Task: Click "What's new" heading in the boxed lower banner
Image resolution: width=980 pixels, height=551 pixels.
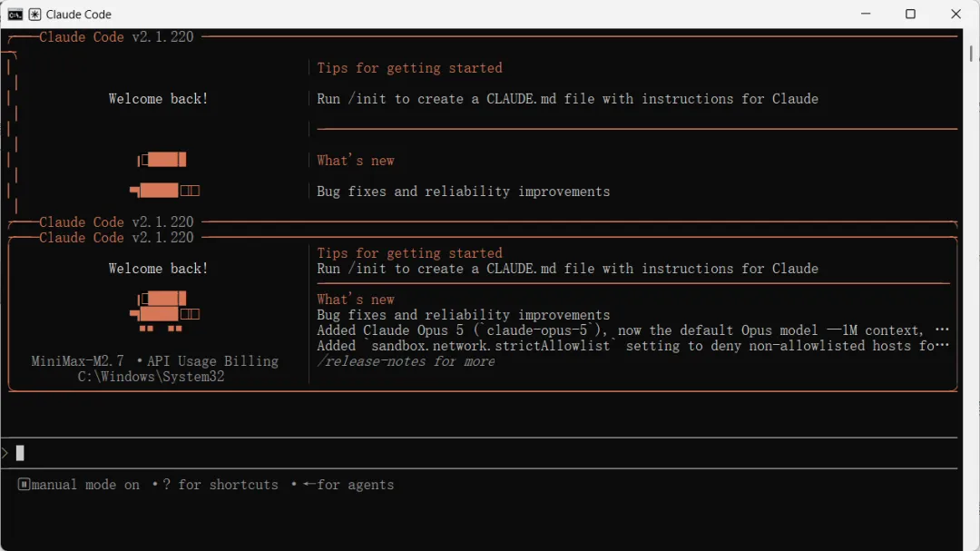Action: (x=356, y=299)
